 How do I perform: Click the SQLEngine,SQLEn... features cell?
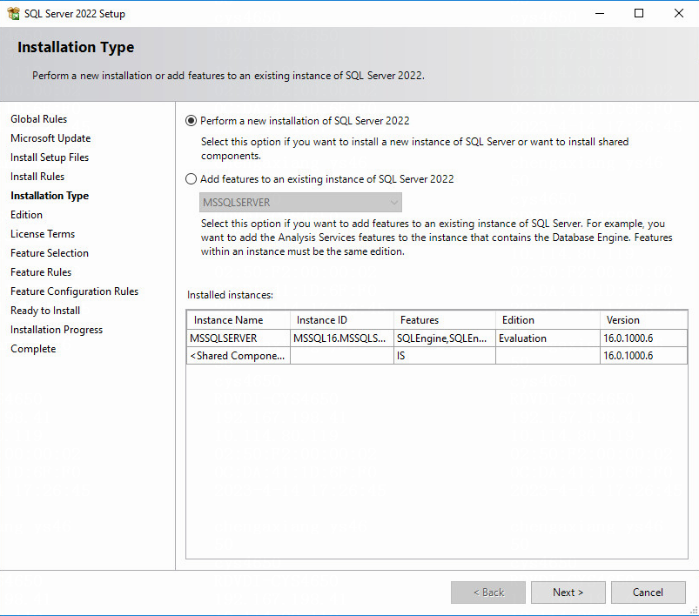[x=445, y=338]
